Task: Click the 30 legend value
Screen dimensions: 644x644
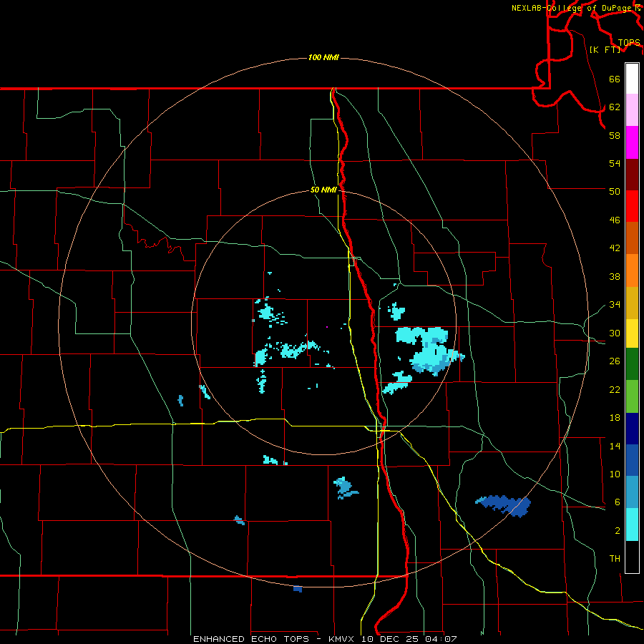Action: (615, 333)
